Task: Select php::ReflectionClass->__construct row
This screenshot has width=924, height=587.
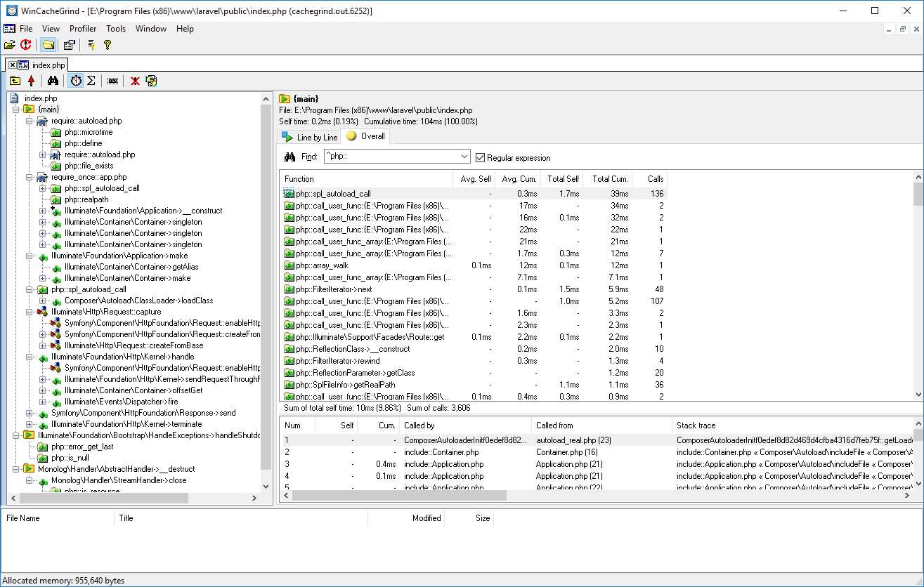Action: coord(474,349)
